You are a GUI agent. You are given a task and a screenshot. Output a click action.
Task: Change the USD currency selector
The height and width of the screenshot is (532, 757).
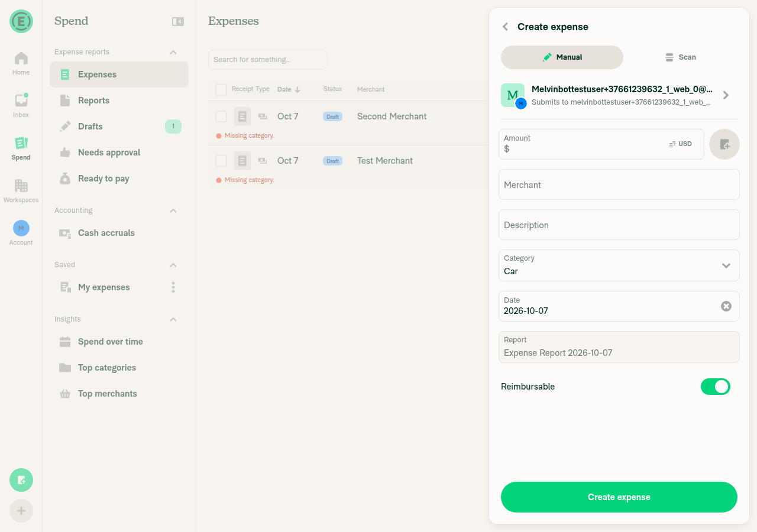coord(680,144)
